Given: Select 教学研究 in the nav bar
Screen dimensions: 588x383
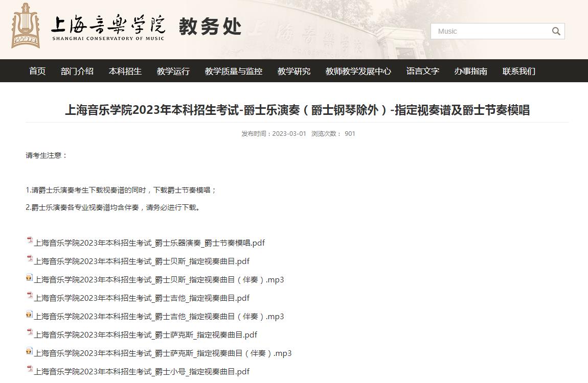Looking at the screenshot, I should click(x=293, y=71).
